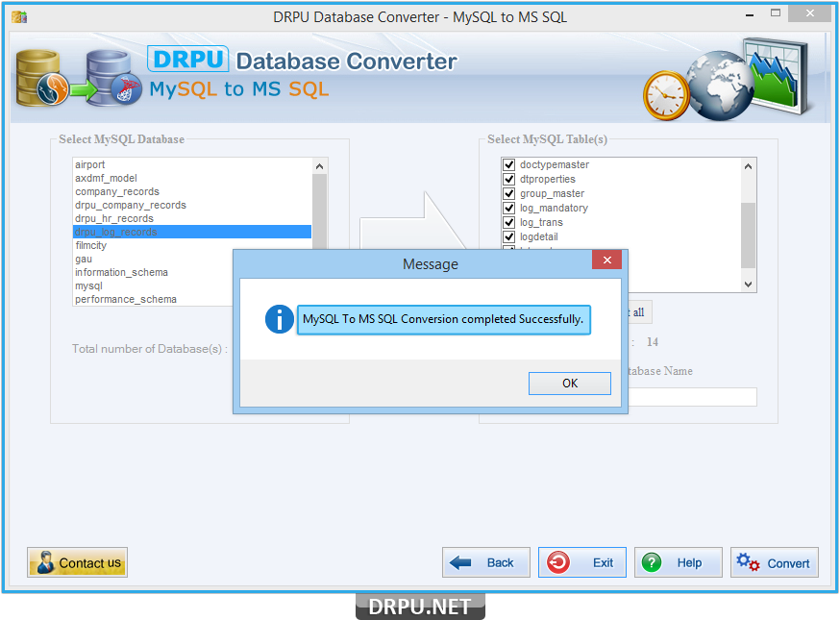
Task: Select the information_schema database
Action: [153, 272]
